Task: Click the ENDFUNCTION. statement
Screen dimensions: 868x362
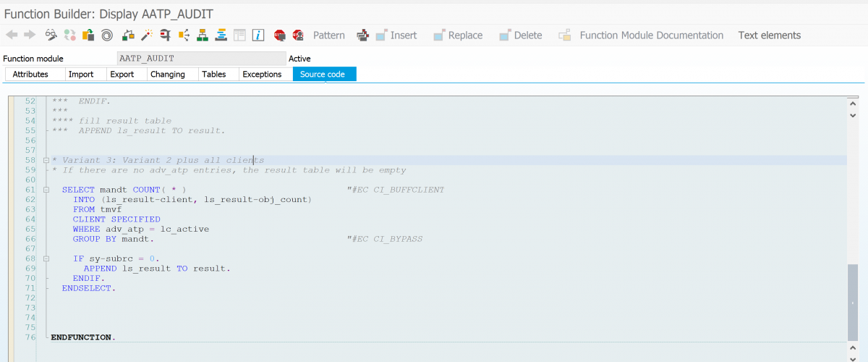Action: (x=82, y=337)
